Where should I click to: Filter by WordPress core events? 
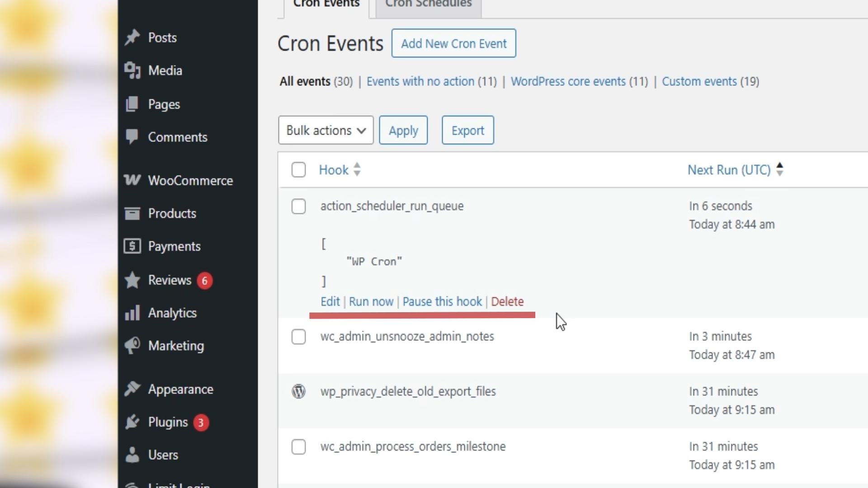(x=568, y=81)
